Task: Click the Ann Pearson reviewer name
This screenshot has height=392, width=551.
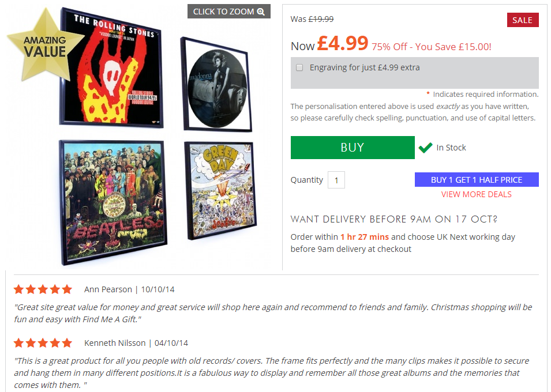Action: [x=108, y=289]
